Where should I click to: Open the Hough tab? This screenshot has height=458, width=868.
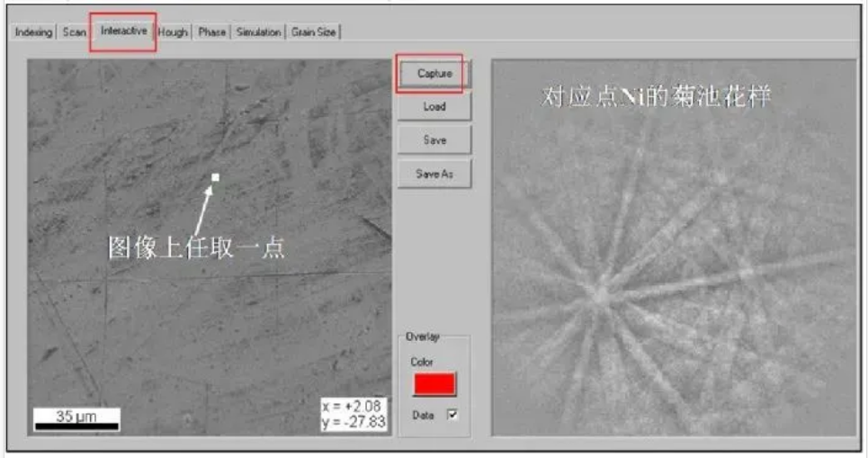click(173, 32)
